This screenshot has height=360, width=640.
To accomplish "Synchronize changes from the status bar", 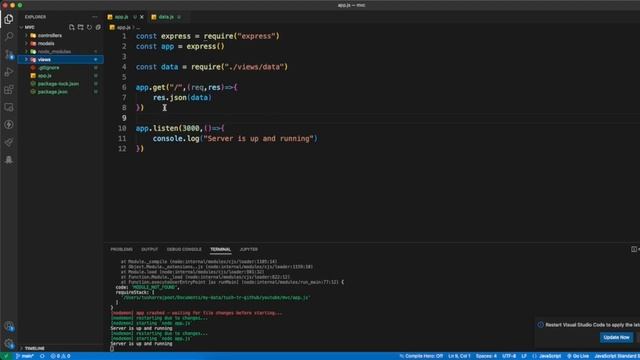I will pyautogui.click(x=42, y=356).
